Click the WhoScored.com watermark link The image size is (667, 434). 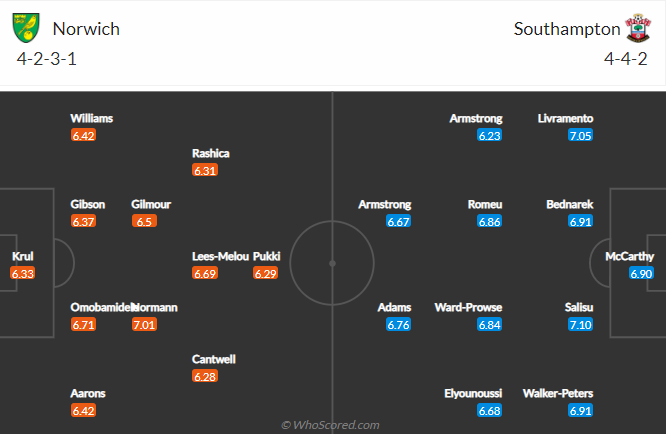tap(330, 425)
